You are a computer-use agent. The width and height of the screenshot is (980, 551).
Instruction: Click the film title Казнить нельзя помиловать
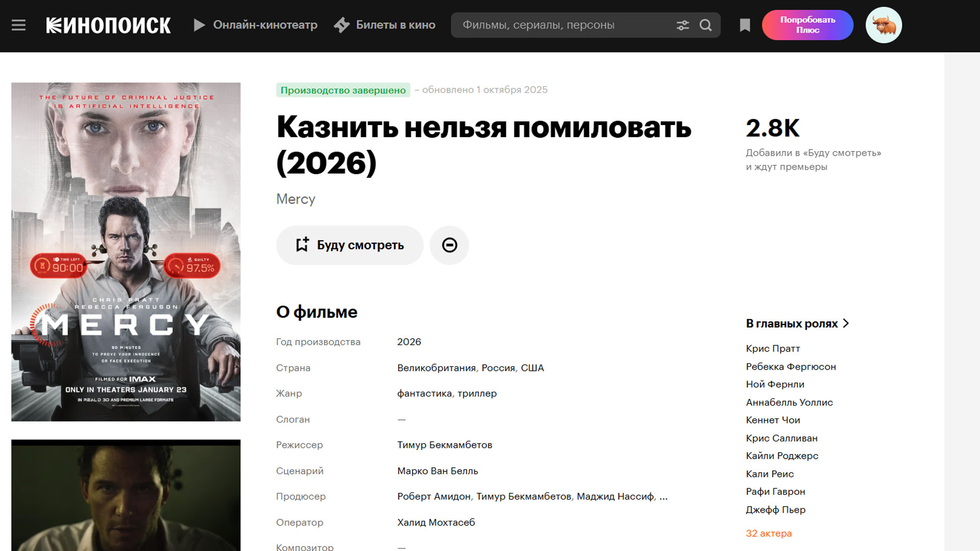click(483, 145)
